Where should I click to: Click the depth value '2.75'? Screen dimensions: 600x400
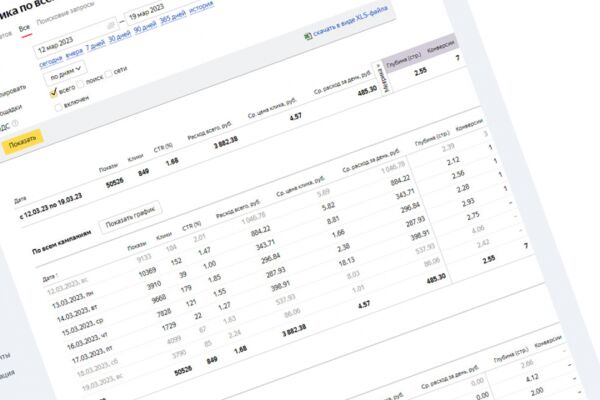pyautogui.click(x=473, y=216)
